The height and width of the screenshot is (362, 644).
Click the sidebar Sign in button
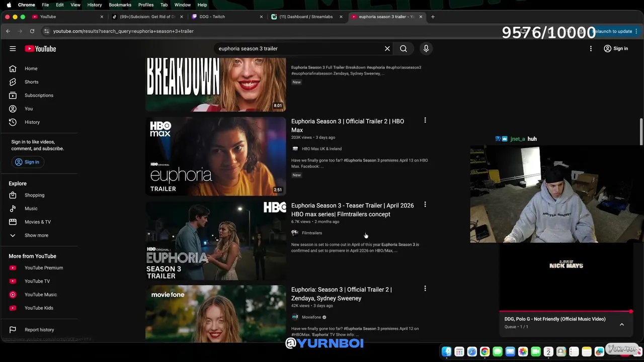click(27, 162)
